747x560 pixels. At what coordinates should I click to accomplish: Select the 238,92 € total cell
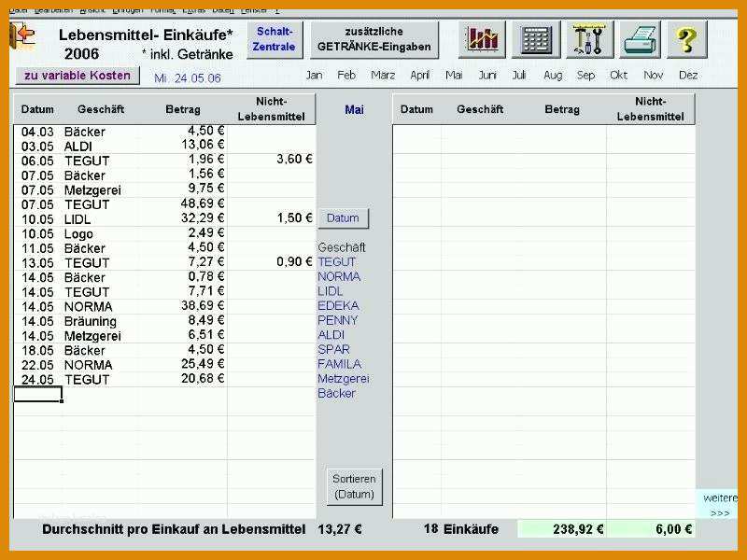click(x=562, y=529)
